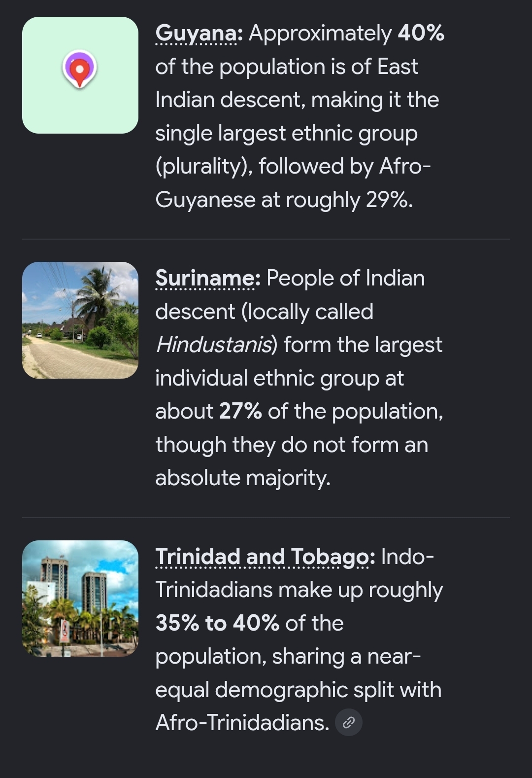Tap the absolute majority text line
This screenshot has height=778, width=532.
pos(243,478)
